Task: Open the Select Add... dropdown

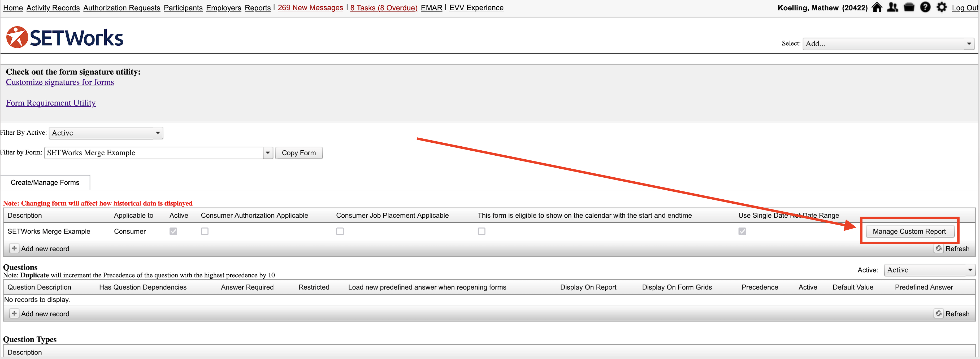Action: (x=888, y=44)
